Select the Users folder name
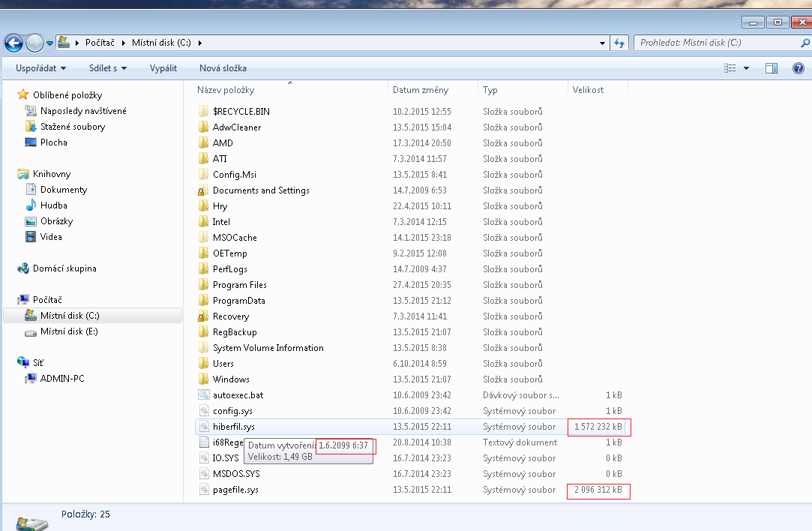 pyautogui.click(x=223, y=364)
